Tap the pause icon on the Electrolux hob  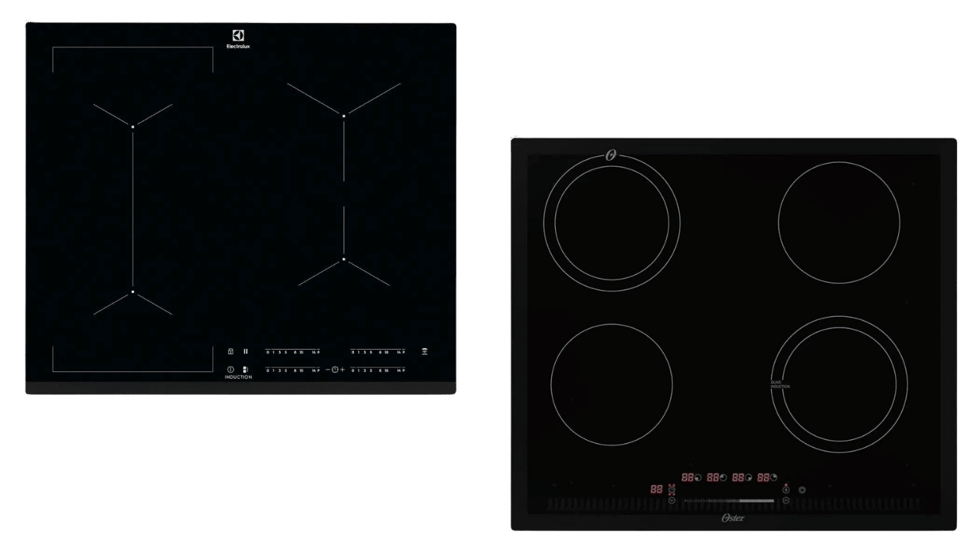coord(246,351)
